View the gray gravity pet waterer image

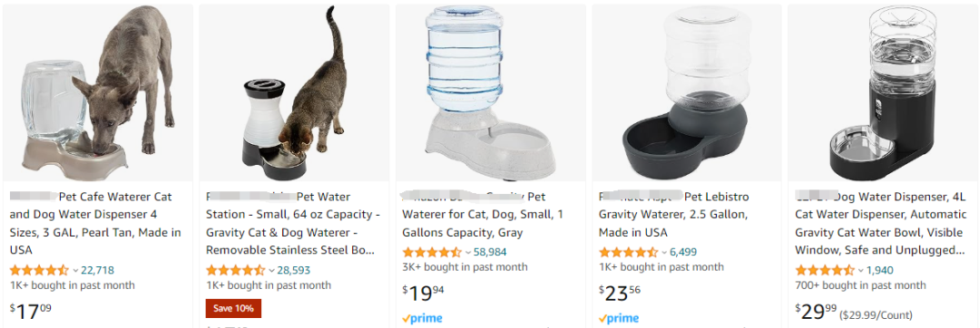[x=490, y=93]
